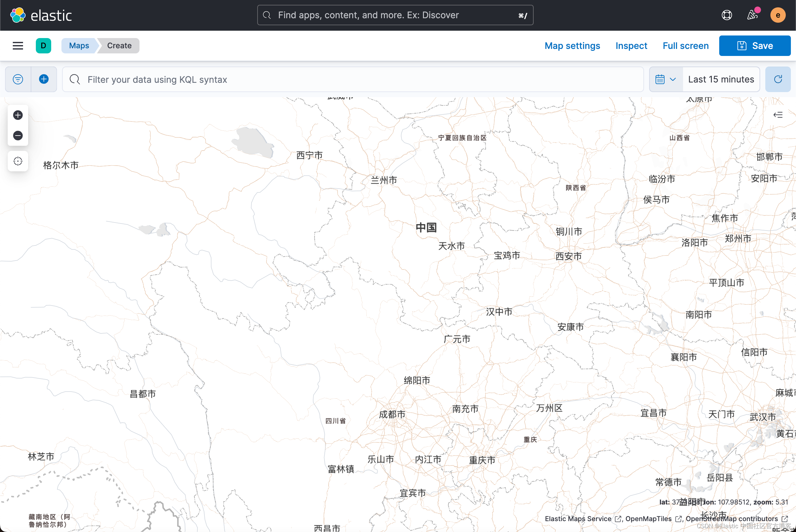Viewport: 796px width, 532px height.
Task: Open the fit to data bounds tool
Action: tap(18, 161)
